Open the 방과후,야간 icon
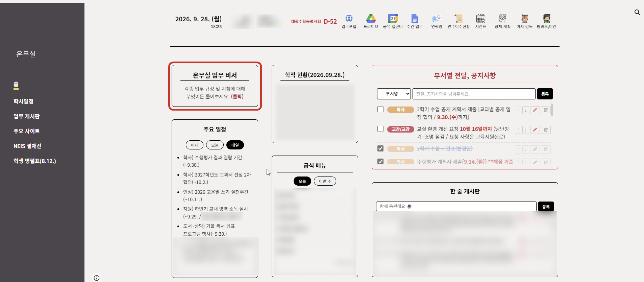 [546, 18]
